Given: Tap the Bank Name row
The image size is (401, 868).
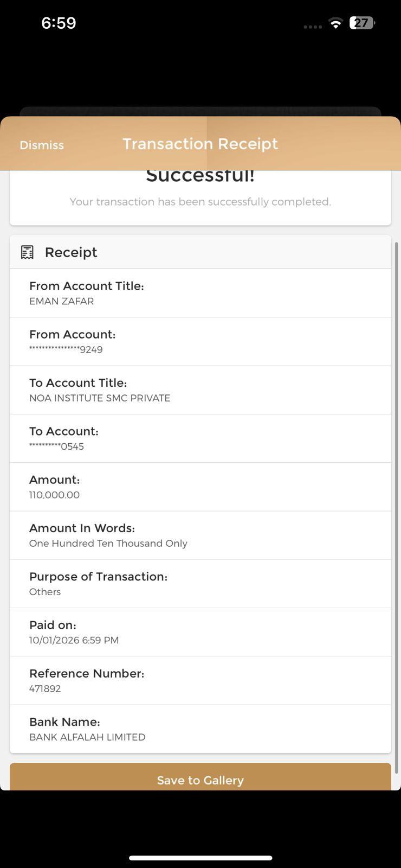Looking at the screenshot, I should (x=200, y=729).
